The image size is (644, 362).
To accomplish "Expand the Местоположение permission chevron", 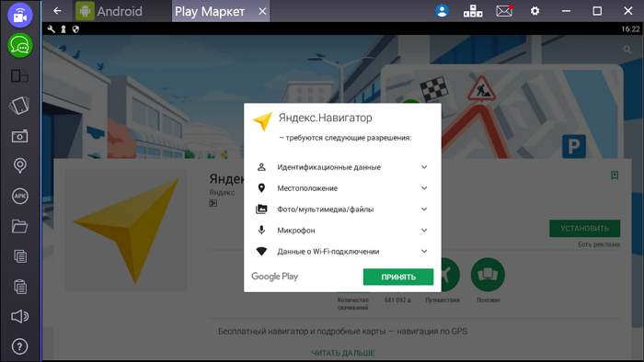I will [424, 188].
